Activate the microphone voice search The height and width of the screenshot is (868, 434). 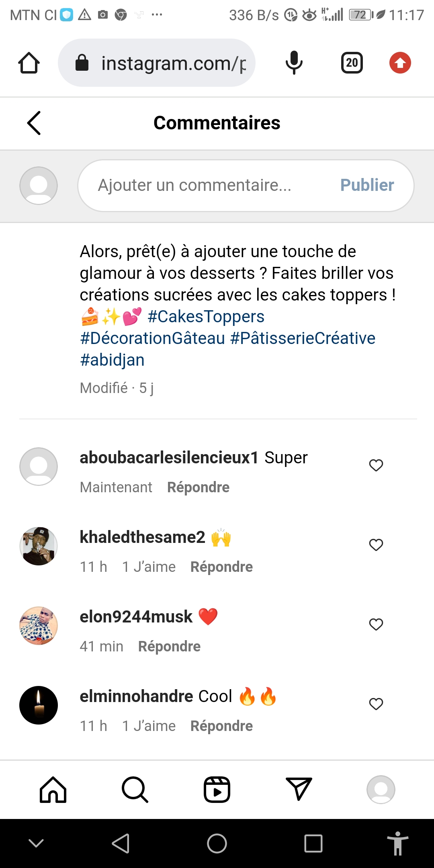coord(294,63)
